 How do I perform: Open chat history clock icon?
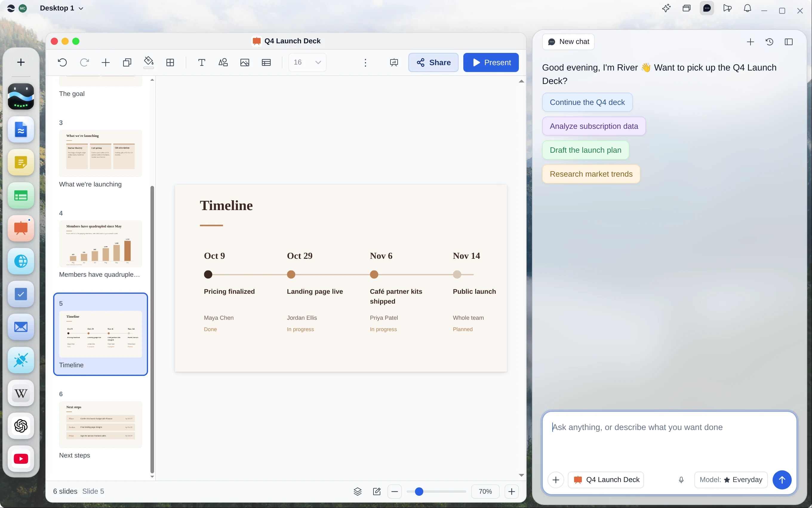click(x=769, y=42)
